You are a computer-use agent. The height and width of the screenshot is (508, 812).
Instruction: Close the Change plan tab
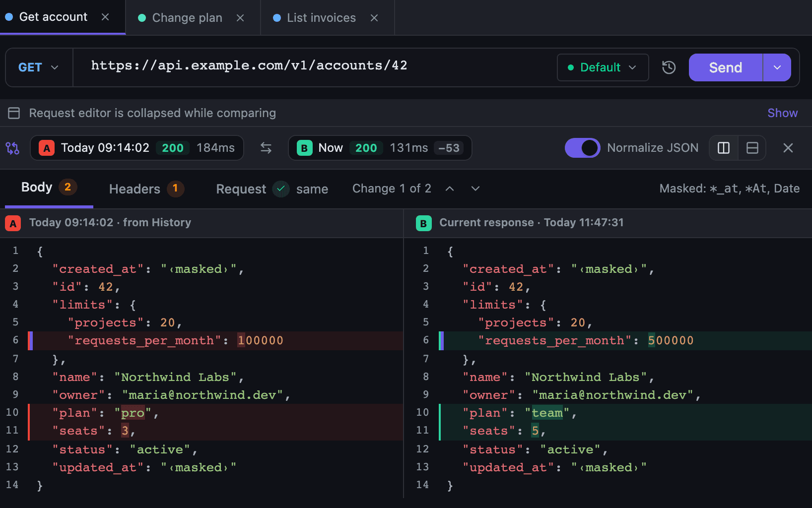[240, 18]
